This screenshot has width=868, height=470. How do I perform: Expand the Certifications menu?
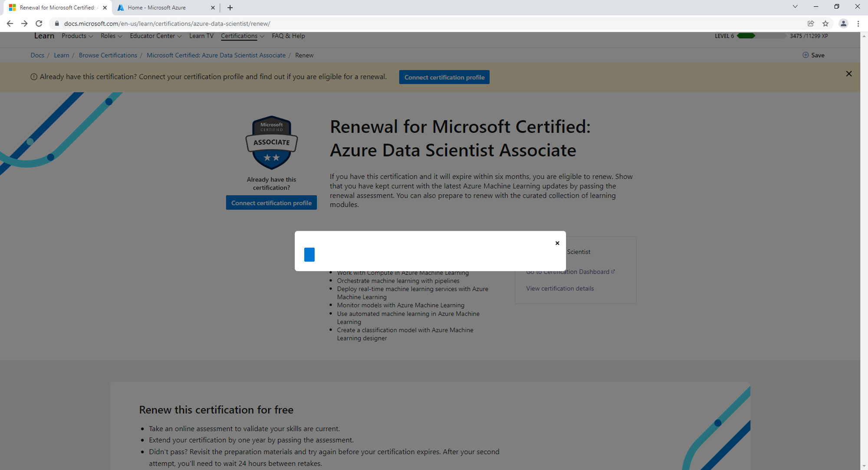click(242, 36)
